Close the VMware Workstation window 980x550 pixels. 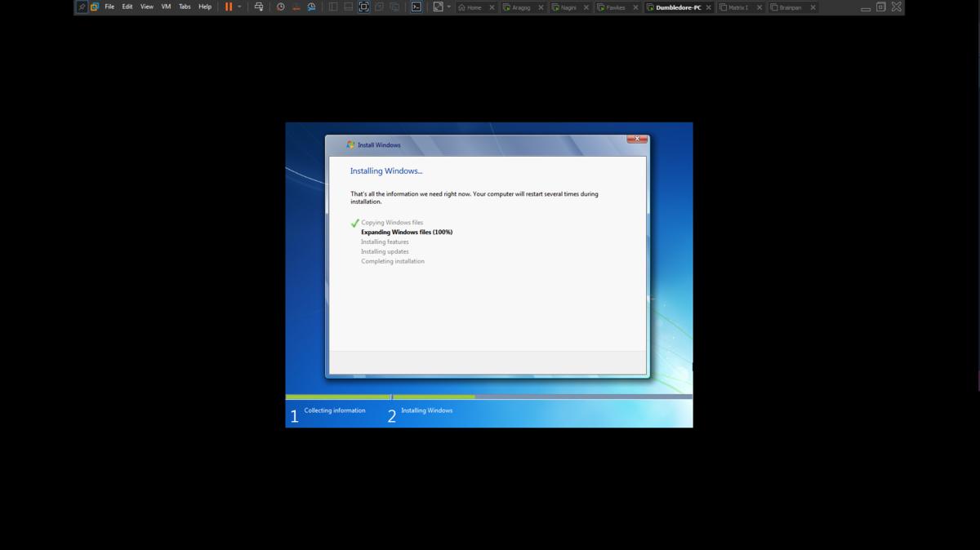tap(897, 7)
